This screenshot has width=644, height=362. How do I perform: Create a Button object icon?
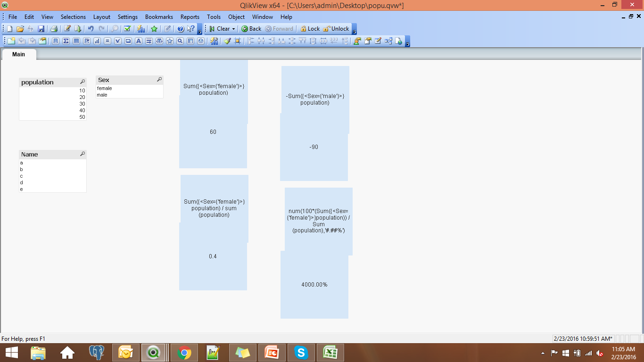pos(128,41)
